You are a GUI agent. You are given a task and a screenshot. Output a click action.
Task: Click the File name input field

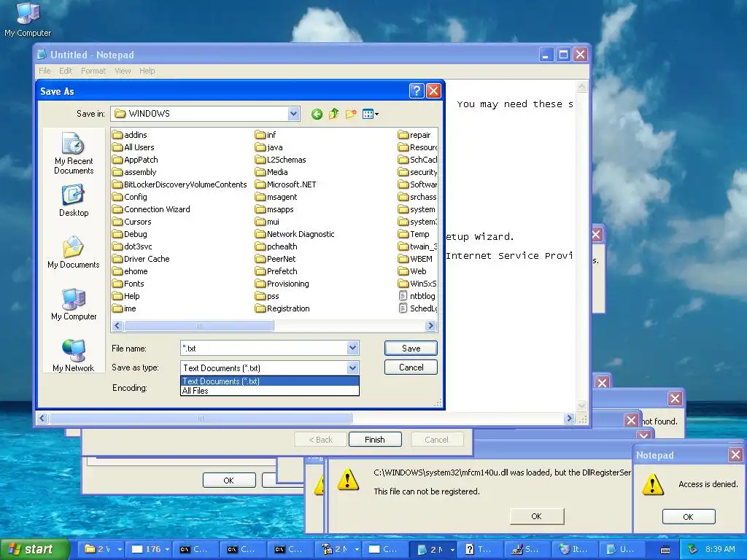(x=264, y=348)
